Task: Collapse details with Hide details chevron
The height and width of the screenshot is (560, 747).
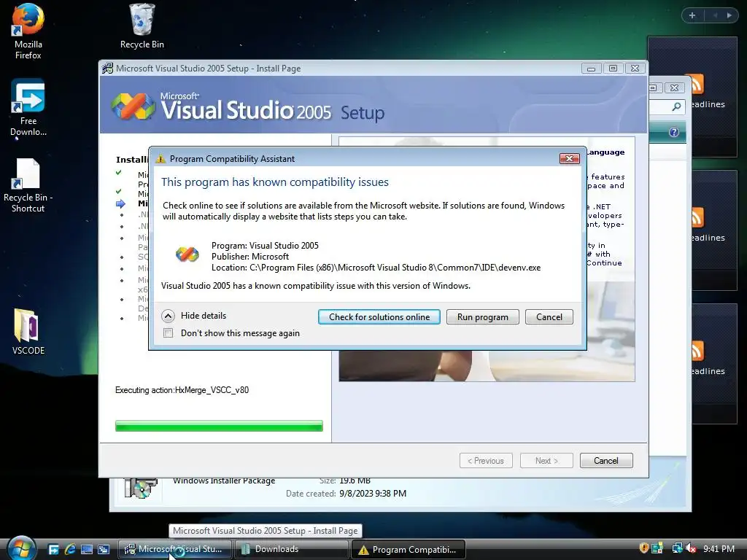Action: tap(169, 316)
